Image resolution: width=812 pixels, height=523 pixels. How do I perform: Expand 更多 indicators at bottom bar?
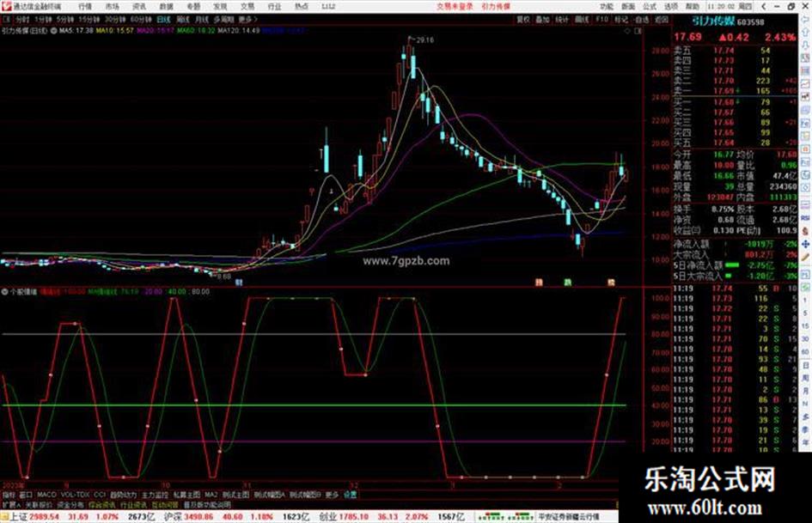[x=332, y=495]
